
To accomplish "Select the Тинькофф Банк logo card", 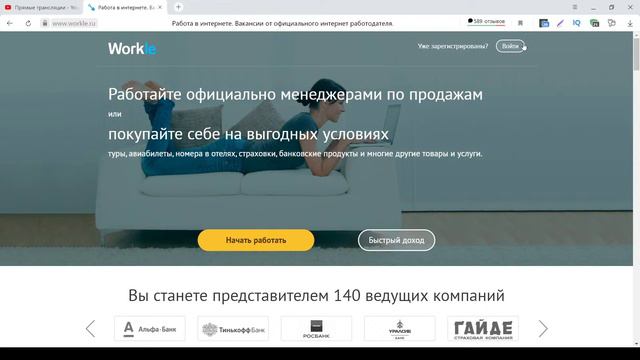I will (x=233, y=329).
